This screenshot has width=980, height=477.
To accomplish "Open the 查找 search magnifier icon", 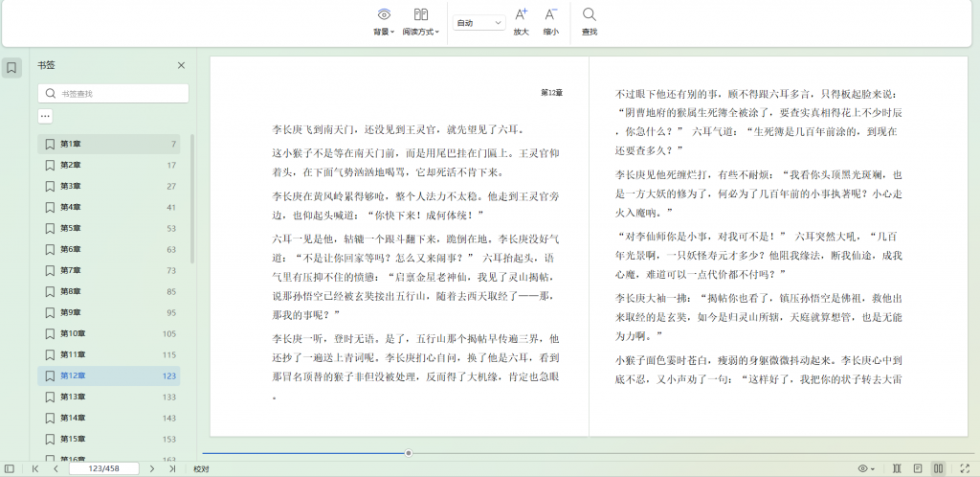I will point(589,14).
